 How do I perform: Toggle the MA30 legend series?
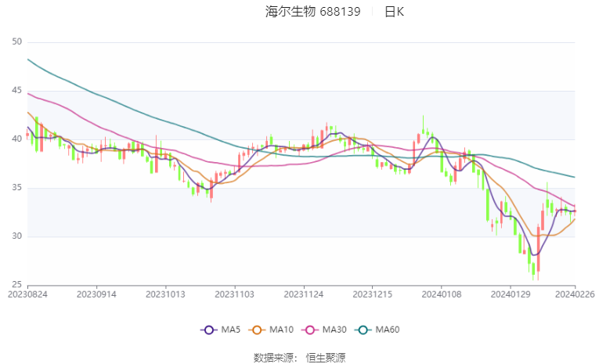click(x=324, y=330)
